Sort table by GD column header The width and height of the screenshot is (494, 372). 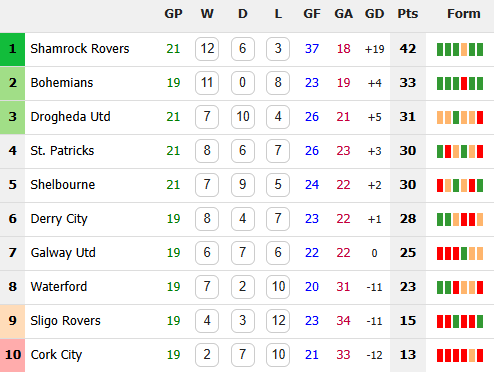pyautogui.click(x=374, y=14)
